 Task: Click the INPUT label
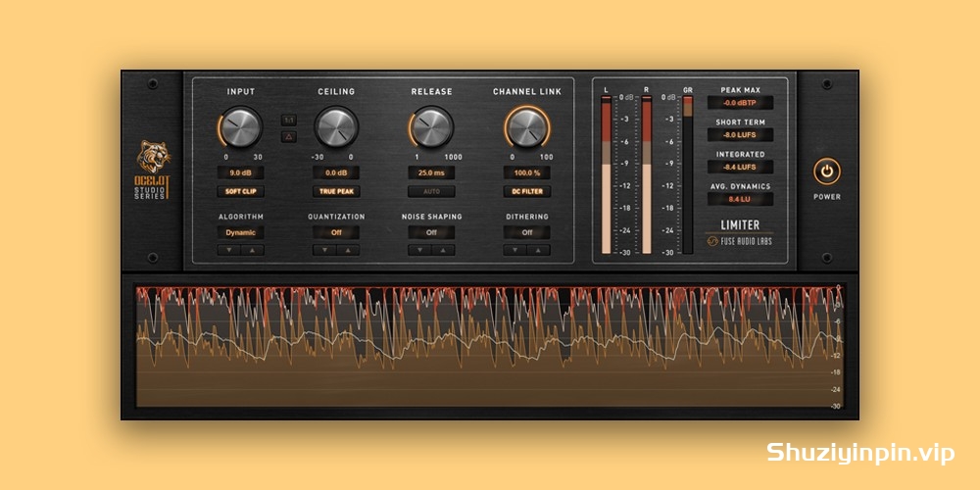coord(241,92)
